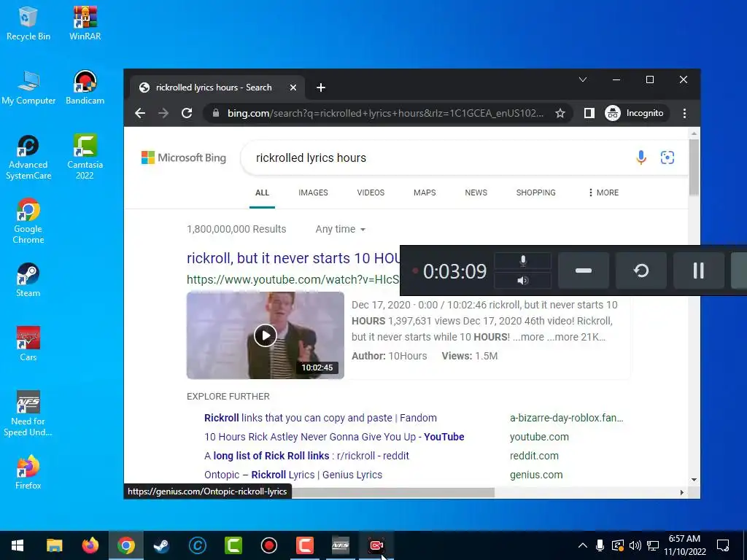
Task: Open 'Ontopic – Rickroll Lyrics' Genius link
Action: tap(293, 475)
